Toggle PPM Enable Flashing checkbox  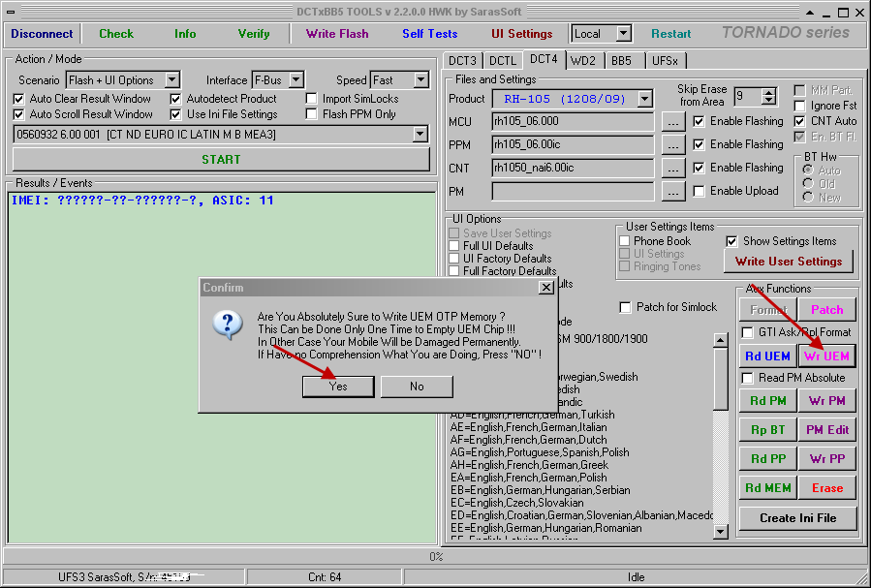699,144
